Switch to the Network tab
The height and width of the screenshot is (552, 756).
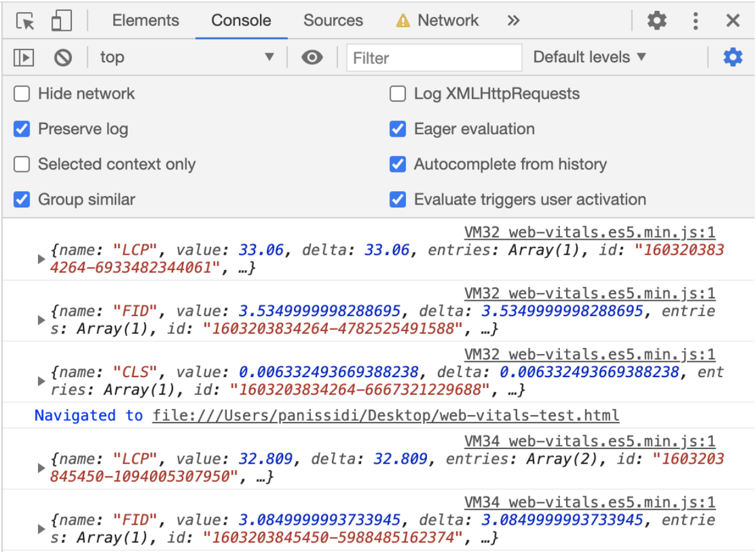(x=448, y=21)
